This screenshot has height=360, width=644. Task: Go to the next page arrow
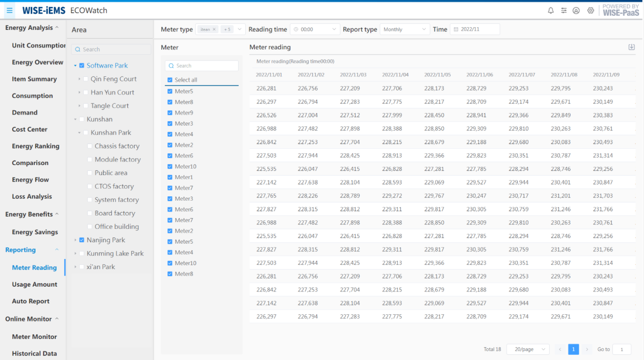(x=587, y=349)
